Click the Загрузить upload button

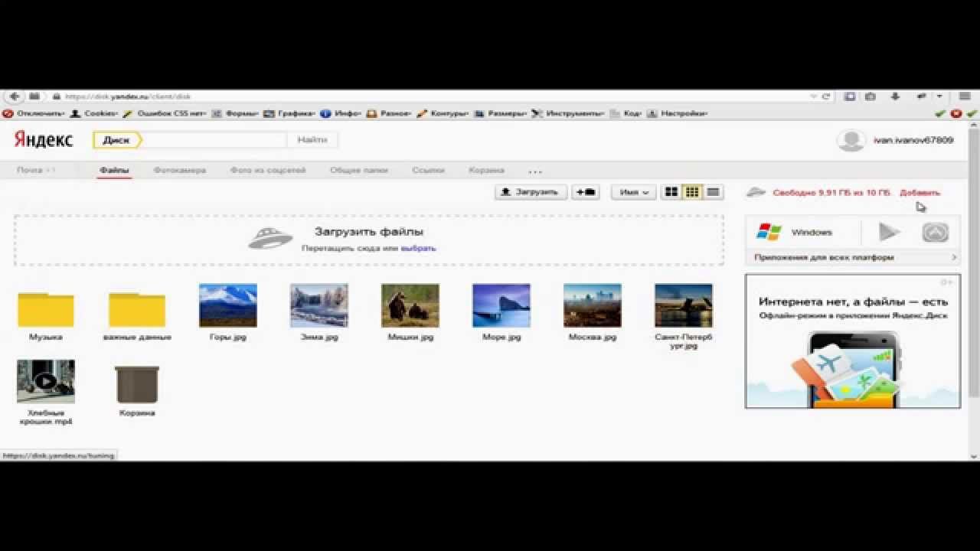pos(531,192)
